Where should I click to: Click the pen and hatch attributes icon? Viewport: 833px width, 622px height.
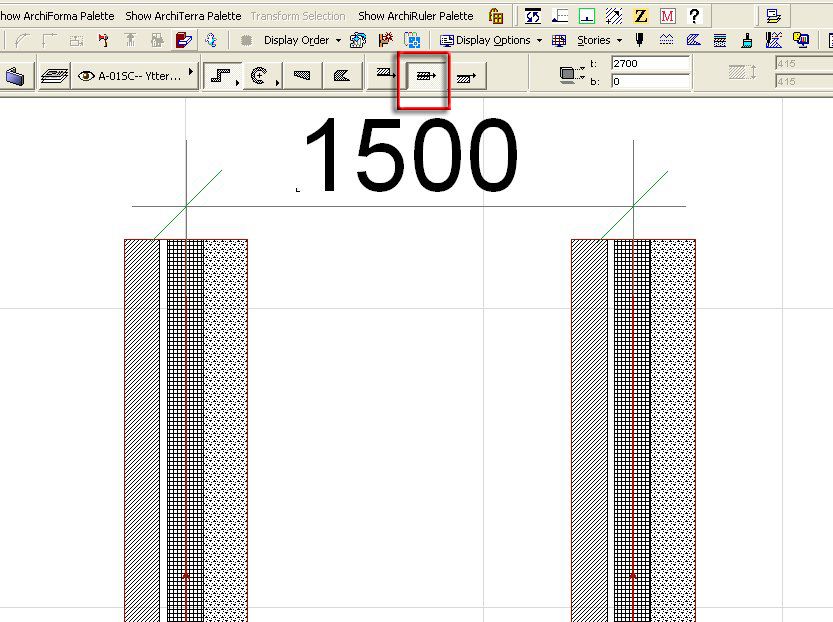click(x=774, y=40)
